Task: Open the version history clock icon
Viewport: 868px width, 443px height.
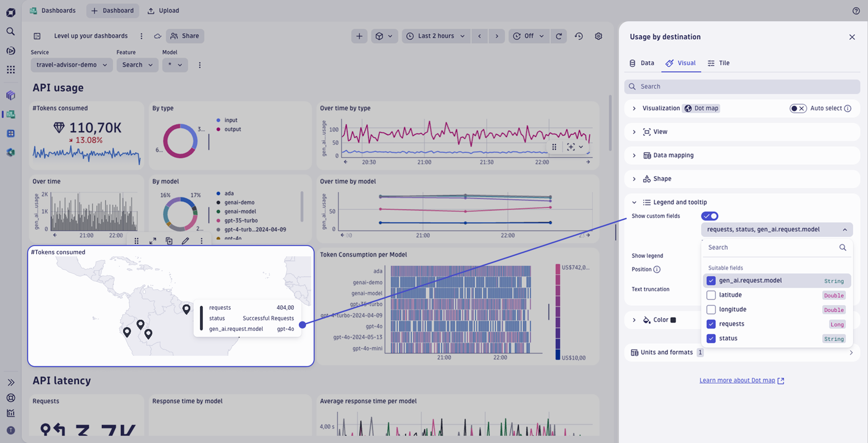Action: pyautogui.click(x=579, y=36)
